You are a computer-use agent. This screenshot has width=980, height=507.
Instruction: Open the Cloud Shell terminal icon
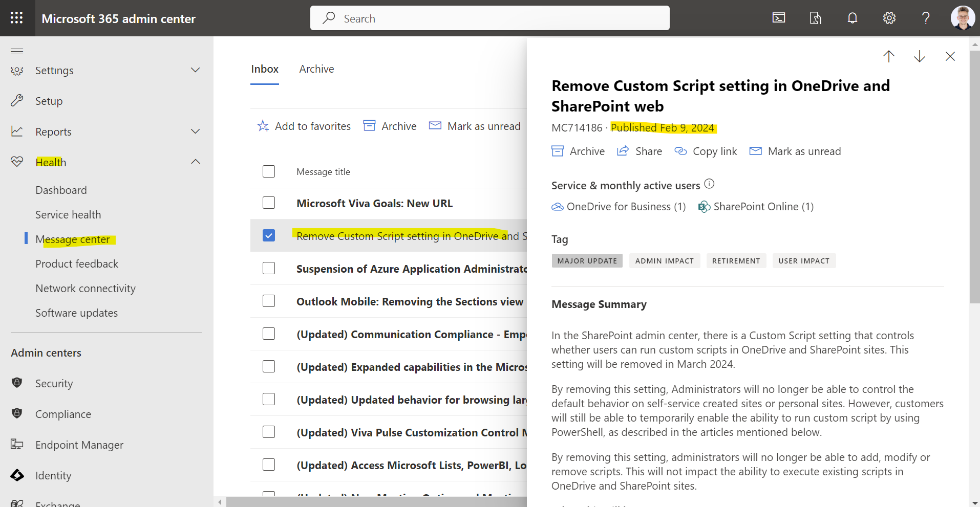point(778,18)
